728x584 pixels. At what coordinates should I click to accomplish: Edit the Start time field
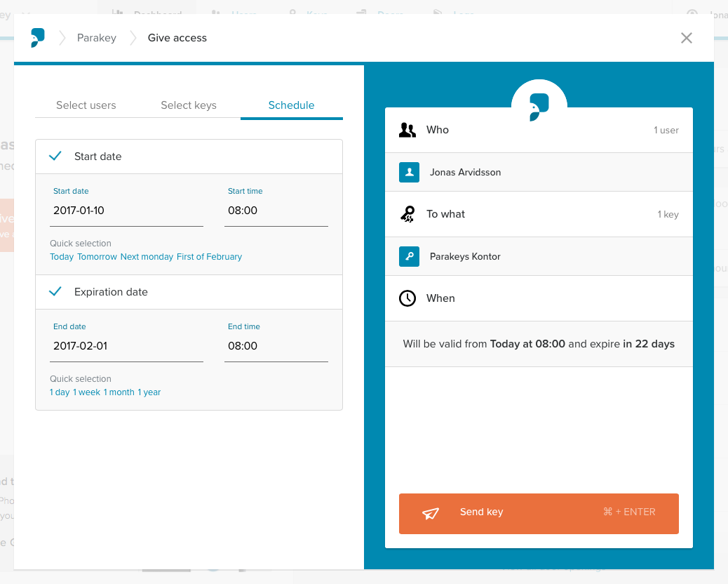tap(276, 211)
